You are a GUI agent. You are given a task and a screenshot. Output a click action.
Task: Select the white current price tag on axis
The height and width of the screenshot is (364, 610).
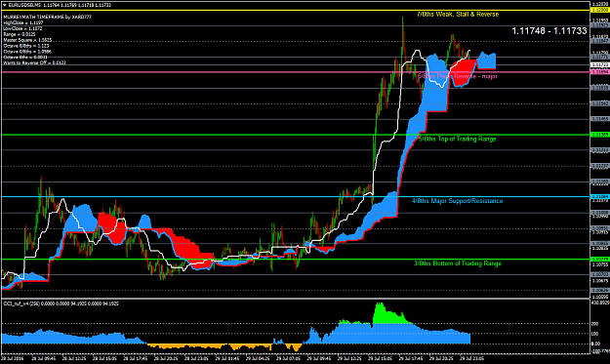(600, 64)
